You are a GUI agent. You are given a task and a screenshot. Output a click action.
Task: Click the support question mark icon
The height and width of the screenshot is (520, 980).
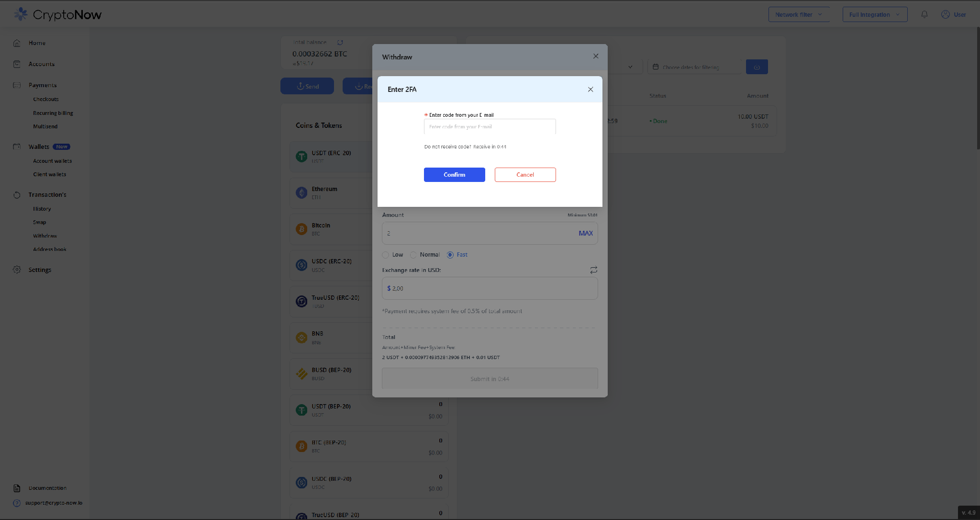click(x=17, y=503)
